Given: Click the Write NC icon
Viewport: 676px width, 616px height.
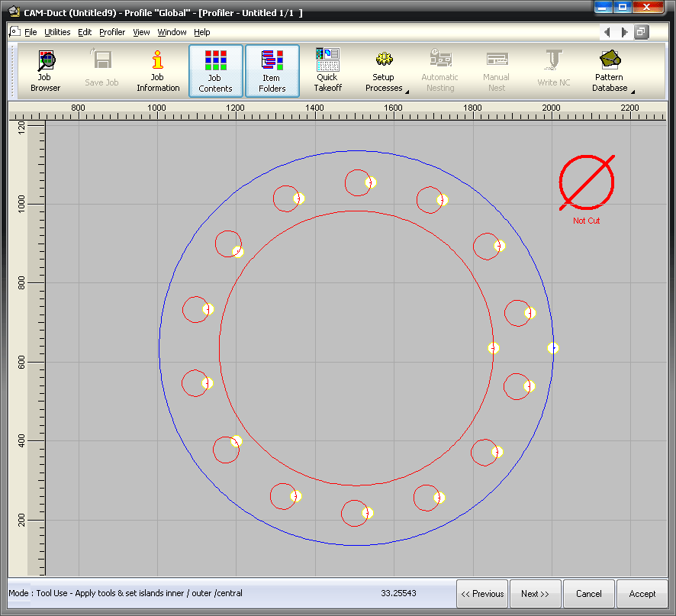Looking at the screenshot, I should pos(554,60).
